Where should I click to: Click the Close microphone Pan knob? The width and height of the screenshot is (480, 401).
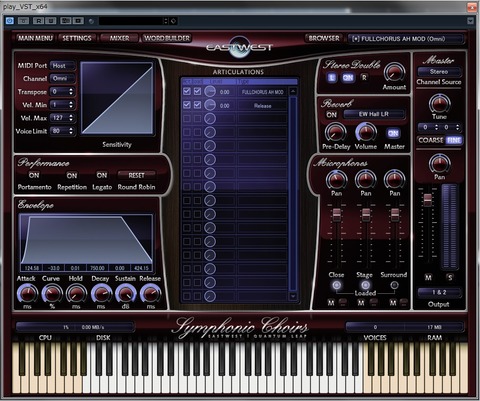336,179
